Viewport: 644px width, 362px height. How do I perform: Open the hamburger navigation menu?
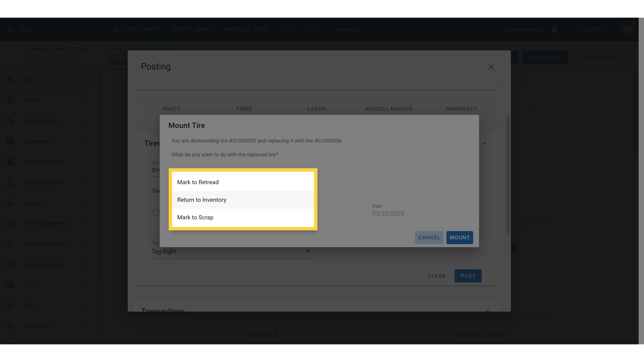[x=10, y=29]
